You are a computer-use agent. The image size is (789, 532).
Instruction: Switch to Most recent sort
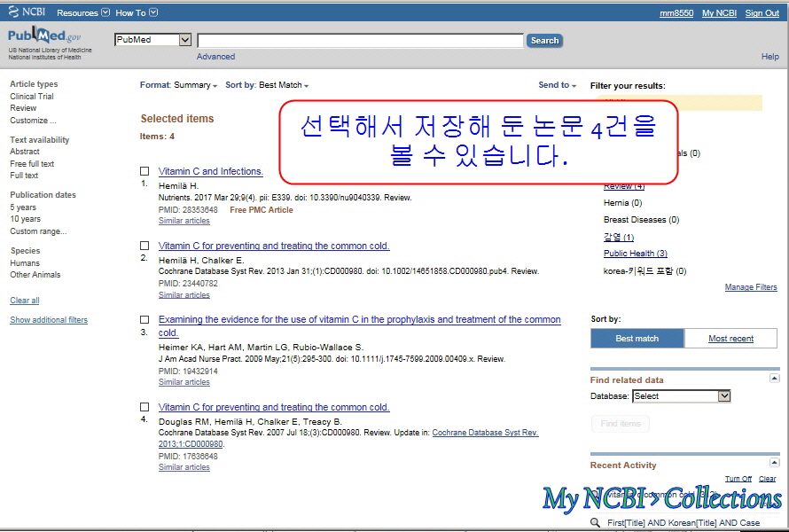pyautogui.click(x=730, y=338)
